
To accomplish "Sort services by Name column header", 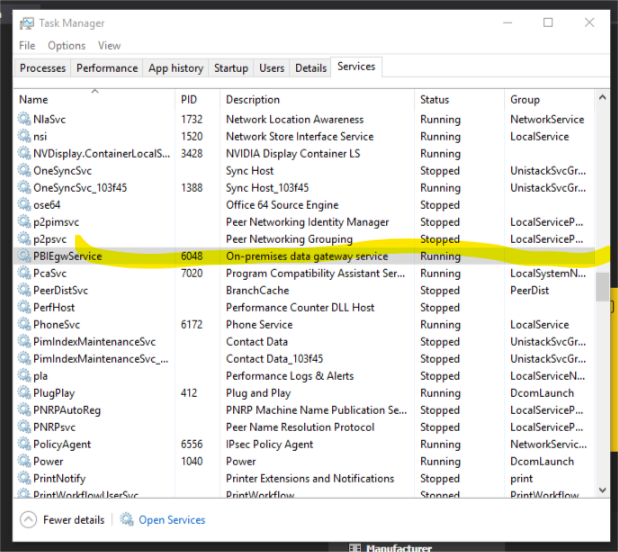I will (x=95, y=99).
